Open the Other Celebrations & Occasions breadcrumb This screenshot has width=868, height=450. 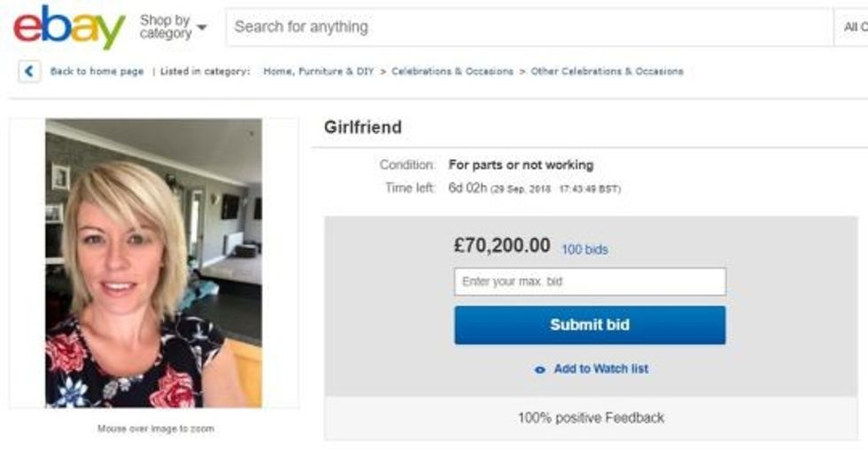click(x=607, y=72)
